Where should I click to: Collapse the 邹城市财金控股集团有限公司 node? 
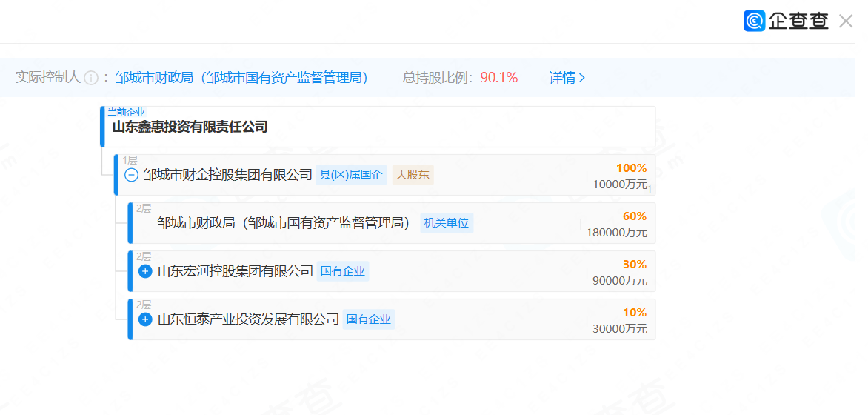(x=131, y=175)
